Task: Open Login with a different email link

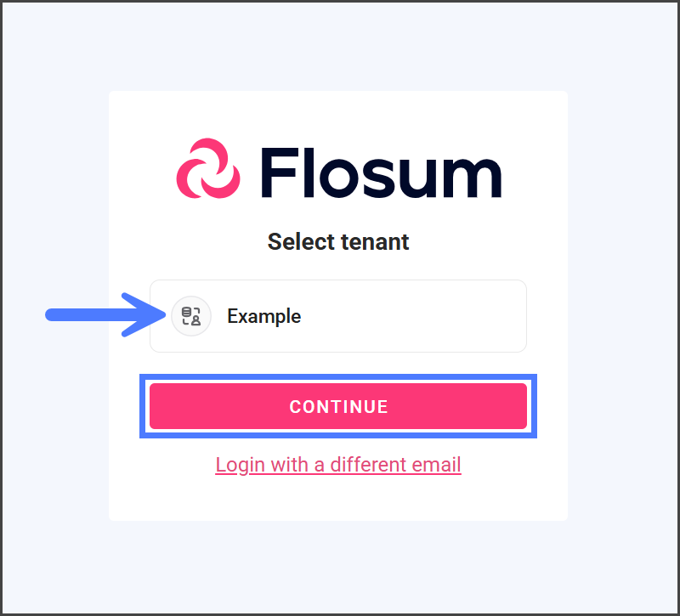Action: coord(338,465)
